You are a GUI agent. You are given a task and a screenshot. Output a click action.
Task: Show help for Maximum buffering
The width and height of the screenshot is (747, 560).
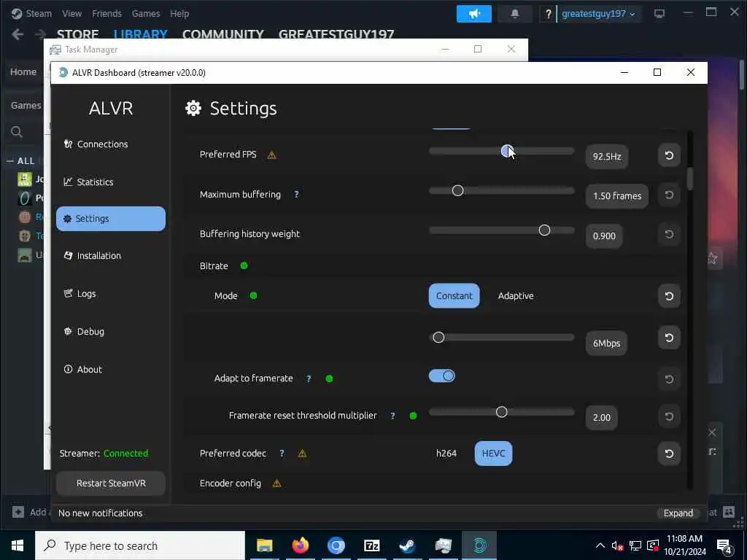[x=296, y=194]
